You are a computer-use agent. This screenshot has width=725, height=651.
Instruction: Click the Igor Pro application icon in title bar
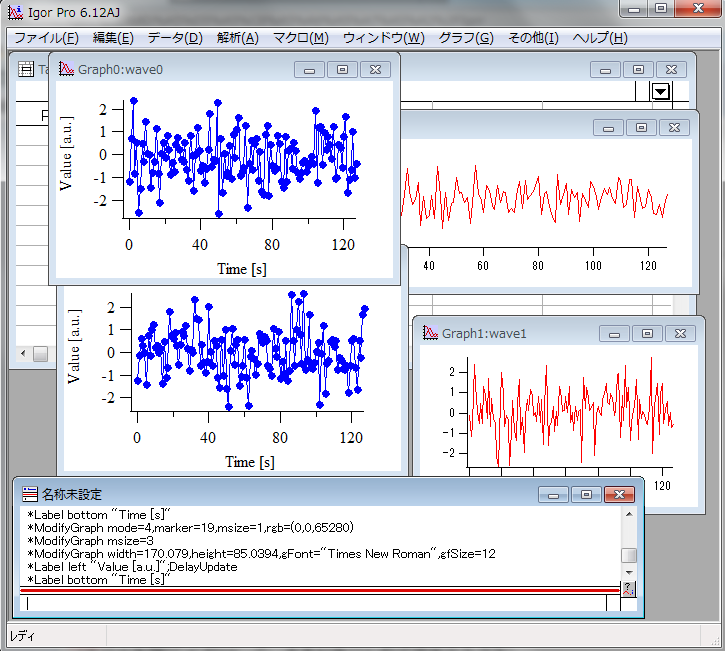tap(15, 11)
